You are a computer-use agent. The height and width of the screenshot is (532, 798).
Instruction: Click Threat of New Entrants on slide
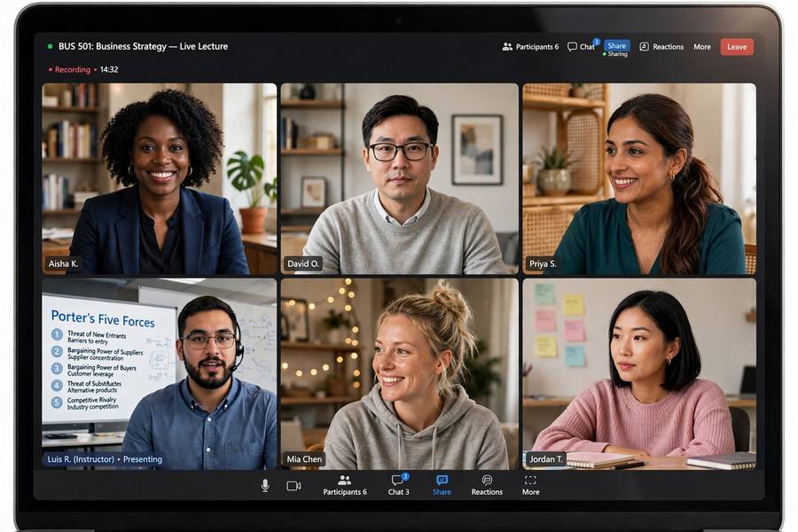[x=97, y=334]
